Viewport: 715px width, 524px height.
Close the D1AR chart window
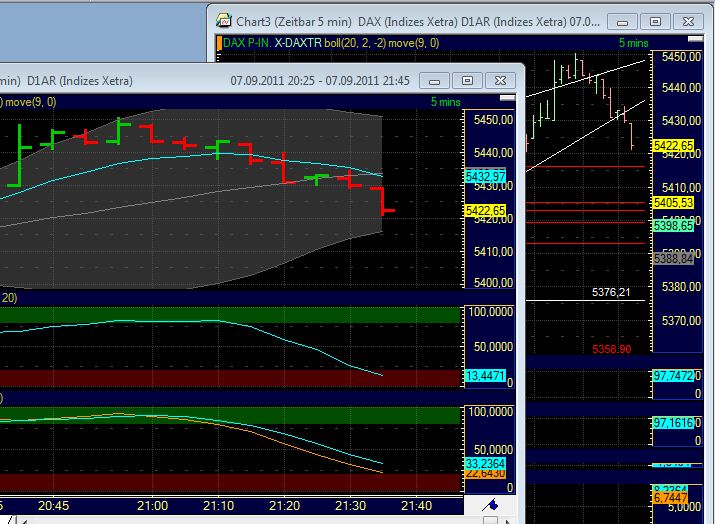(500, 81)
